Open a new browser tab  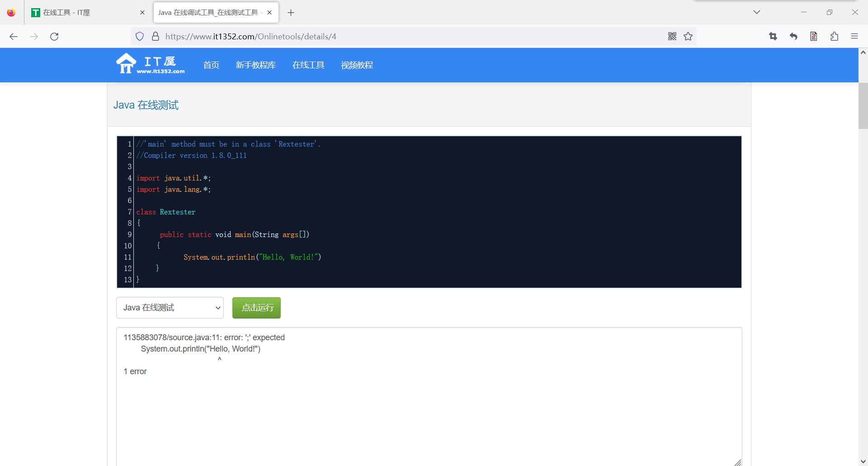pyautogui.click(x=291, y=13)
